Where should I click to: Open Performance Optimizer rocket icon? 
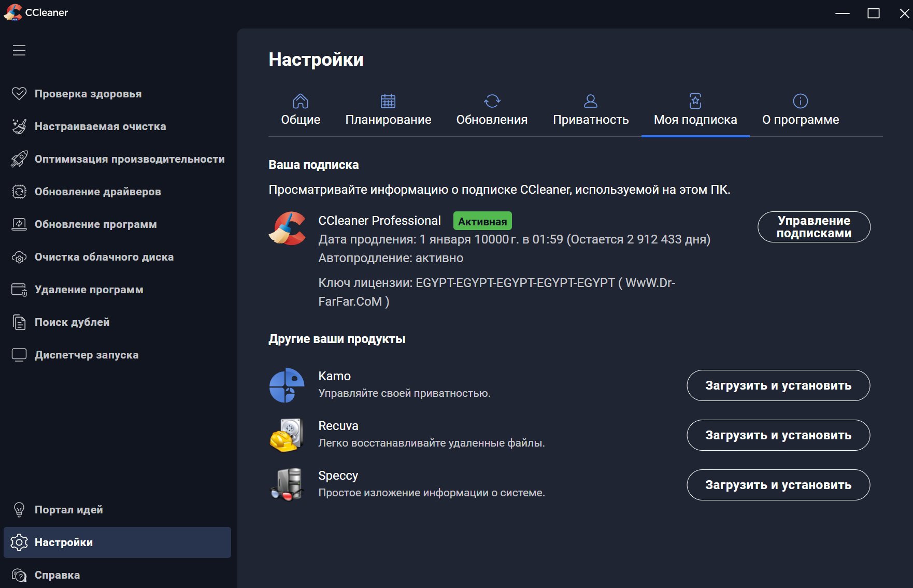(19, 159)
